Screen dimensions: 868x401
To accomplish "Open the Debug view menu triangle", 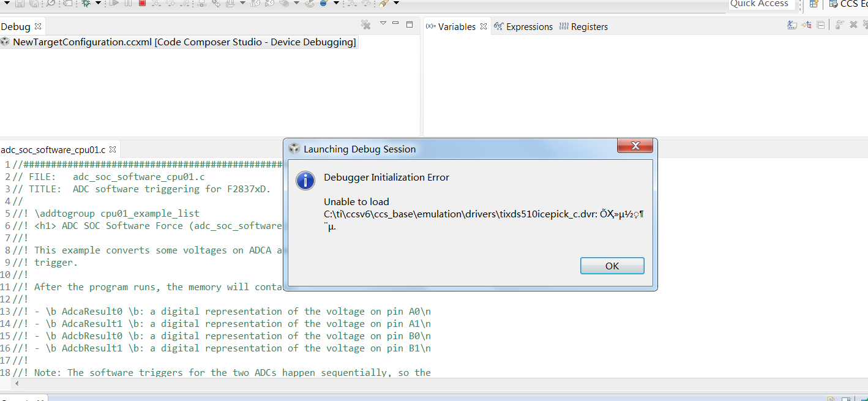I will tap(383, 23).
